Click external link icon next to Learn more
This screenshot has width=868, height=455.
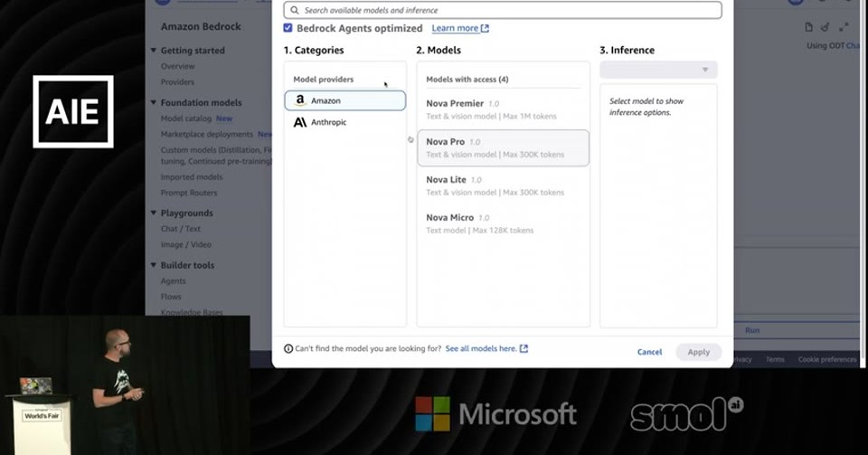485,28
